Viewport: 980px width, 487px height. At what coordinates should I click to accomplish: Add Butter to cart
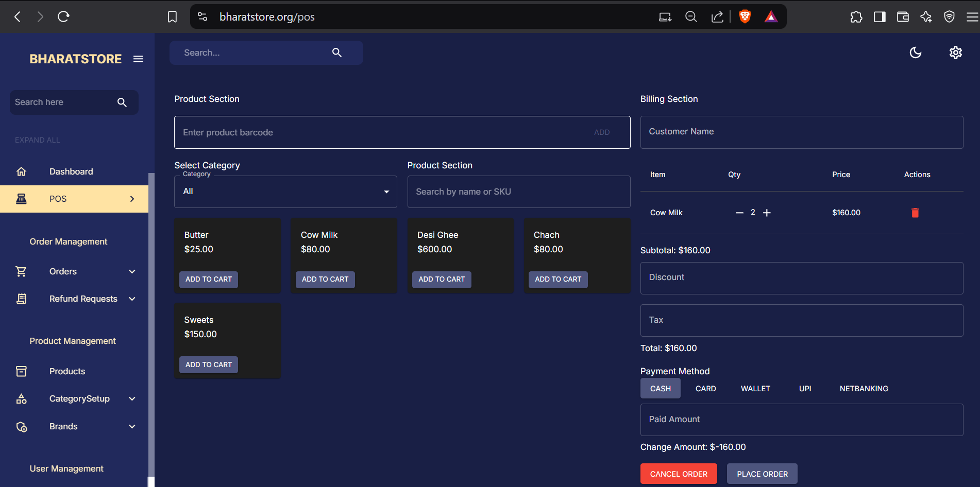pyautogui.click(x=209, y=280)
